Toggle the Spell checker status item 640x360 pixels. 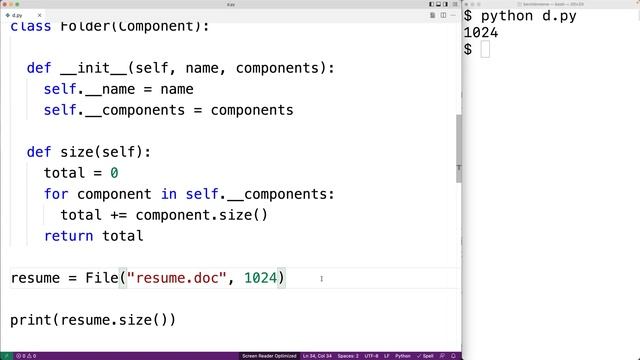tap(425, 356)
